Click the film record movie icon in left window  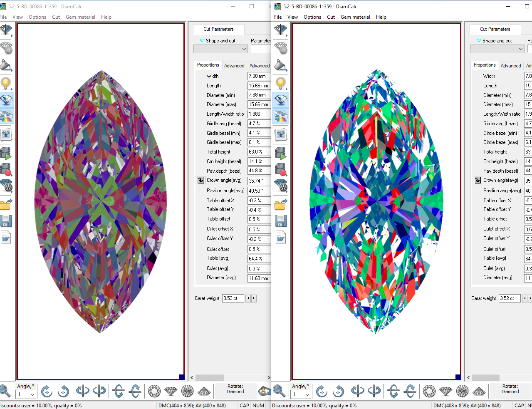pyautogui.click(x=6, y=170)
